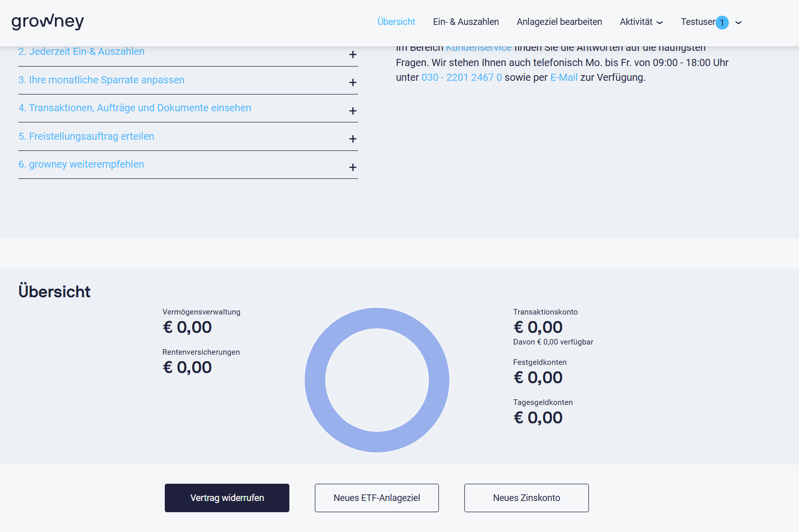Click the € 0,00 under Vermögensverwaltung
This screenshot has width=799, height=532.
[x=187, y=327]
